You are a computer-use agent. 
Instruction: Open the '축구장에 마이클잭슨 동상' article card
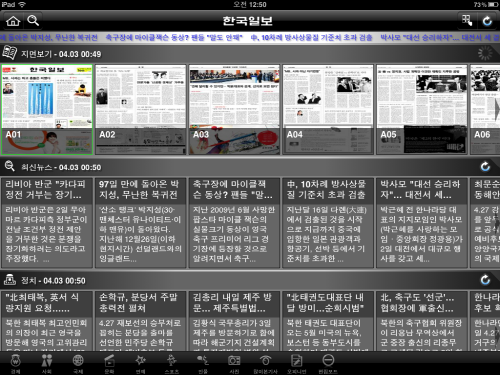(x=234, y=223)
